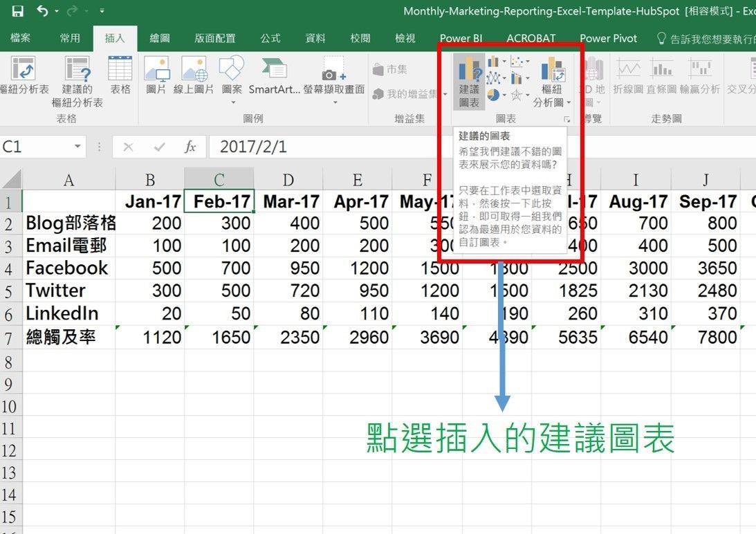Click the fx insert function icon
Image resolution: width=756 pixels, height=534 pixels.
190,147
